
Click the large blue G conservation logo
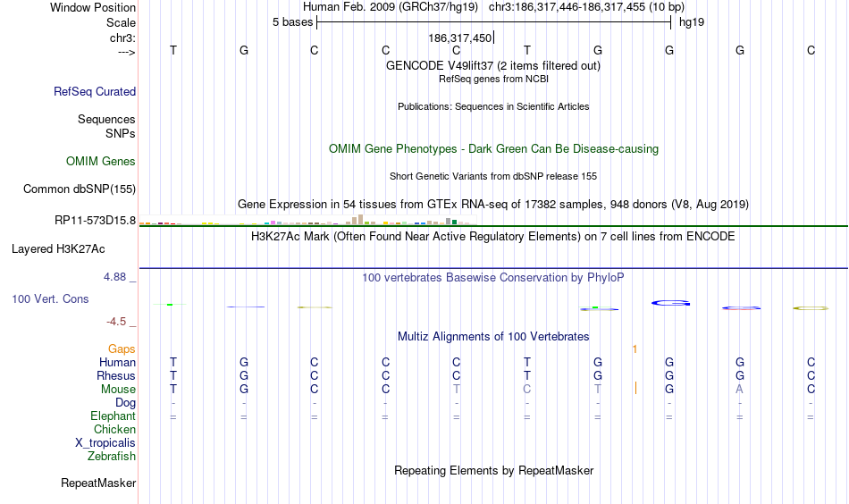point(670,303)
